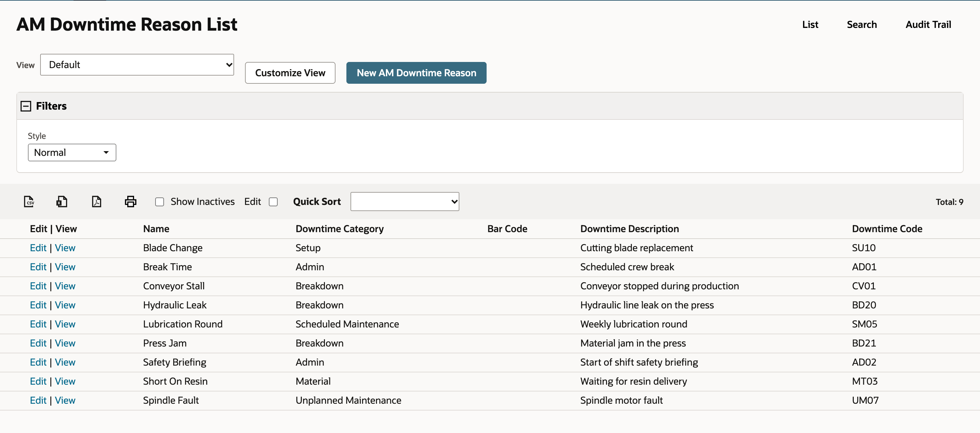The width and height of the screenshot is (980, 433).
Task: Sort by the Name column header
Action: pos(156,229)
